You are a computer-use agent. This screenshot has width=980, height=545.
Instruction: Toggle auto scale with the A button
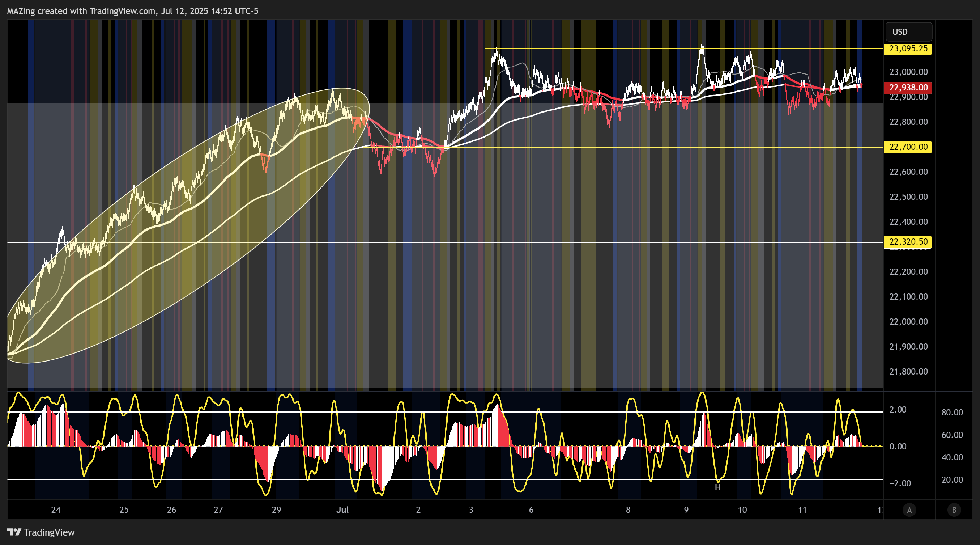coord(909,510)
